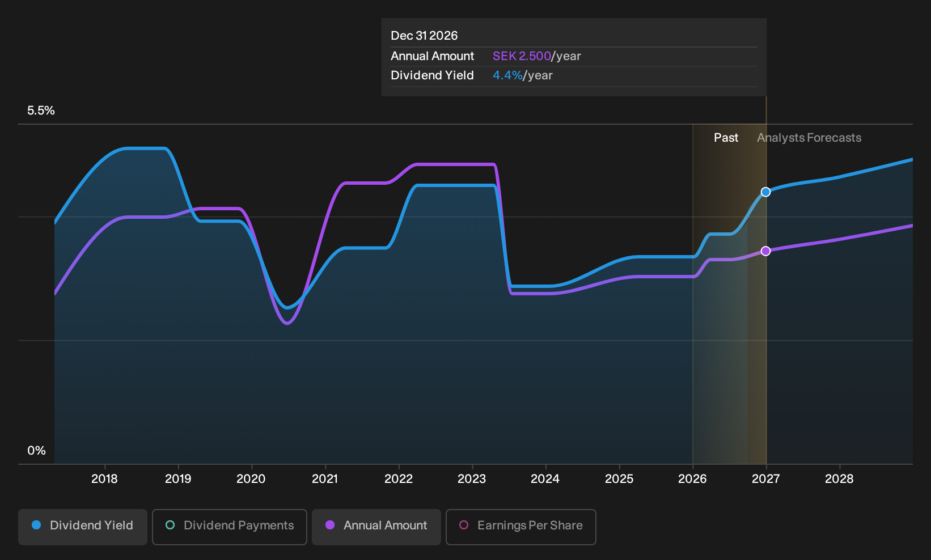Image resolution: width=931 pixels, height=560 pixels.
Task: Click the purple Annual Amount data point
Action: click(765, 251)
